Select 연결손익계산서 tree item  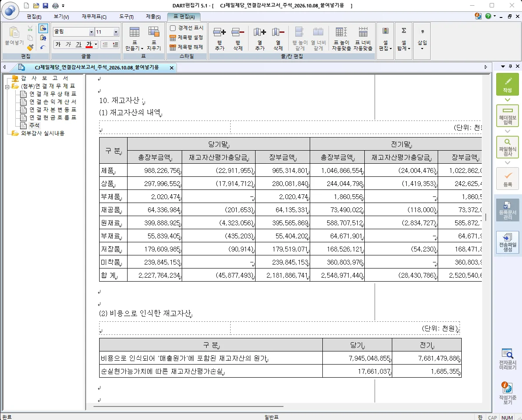coord(53,102)
